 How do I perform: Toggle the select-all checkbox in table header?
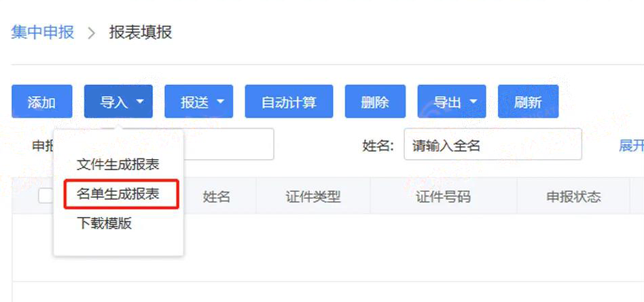click(x=46, y=196)
